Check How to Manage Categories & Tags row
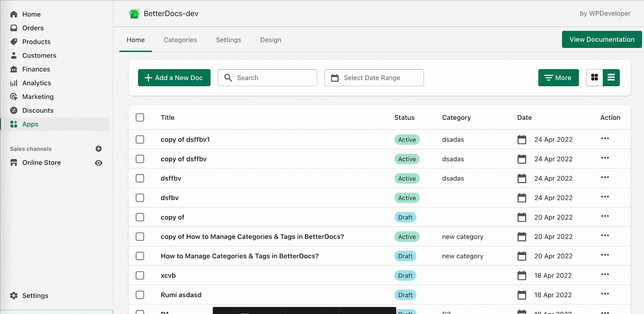 pyautogui.click(x=140, y=256)
